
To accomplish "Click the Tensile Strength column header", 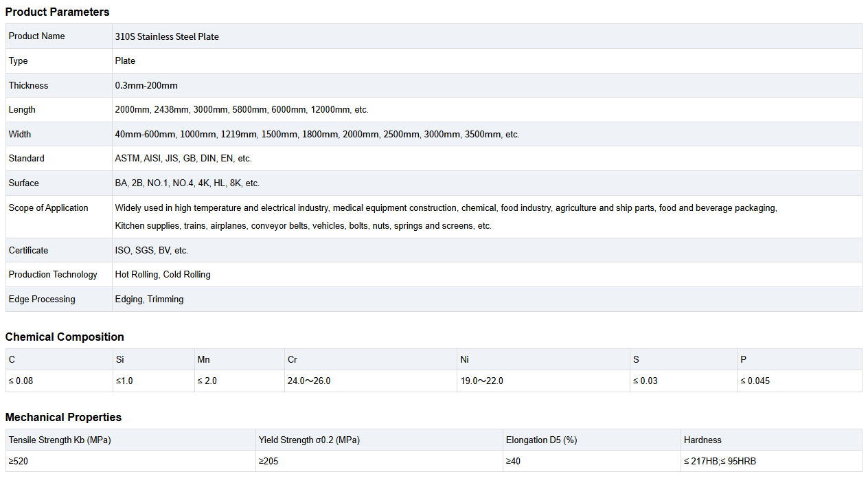I will click(60, 440).
